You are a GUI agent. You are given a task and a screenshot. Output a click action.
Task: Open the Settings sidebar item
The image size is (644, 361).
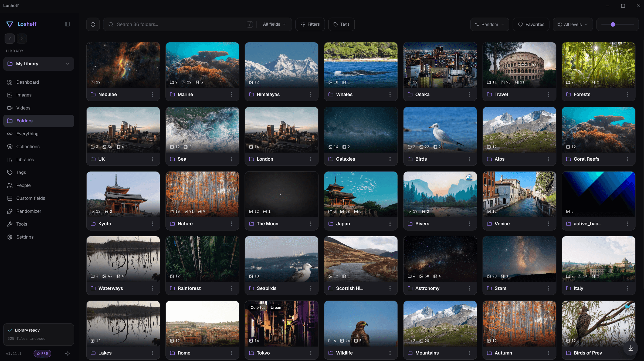(39, 237)
